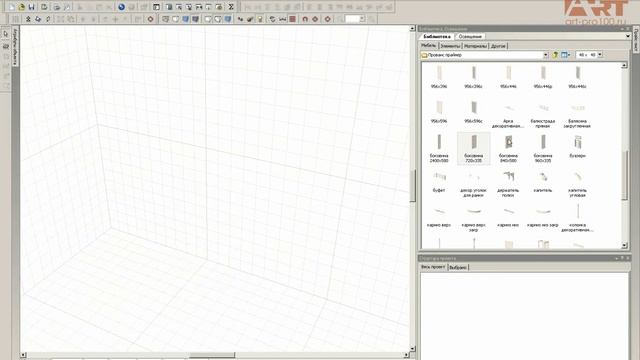Select the Бузери library item
This screenshot has height=360, width=640.
coord(578,147)
